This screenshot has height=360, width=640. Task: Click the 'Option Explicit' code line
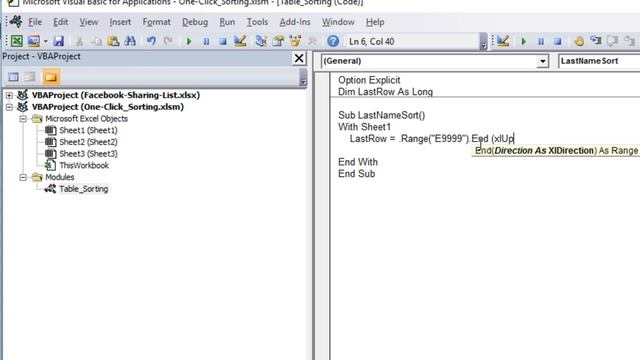(369, 80)
